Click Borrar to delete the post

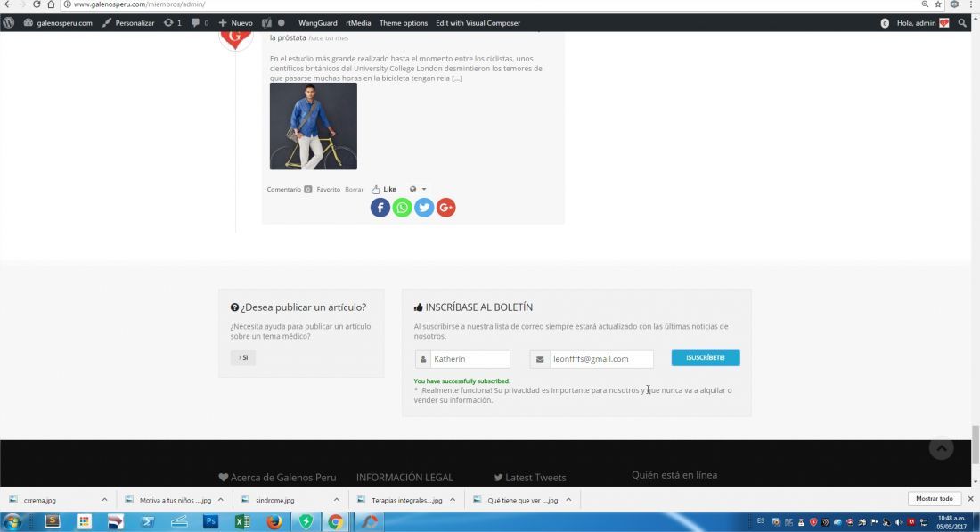point(354,190)
